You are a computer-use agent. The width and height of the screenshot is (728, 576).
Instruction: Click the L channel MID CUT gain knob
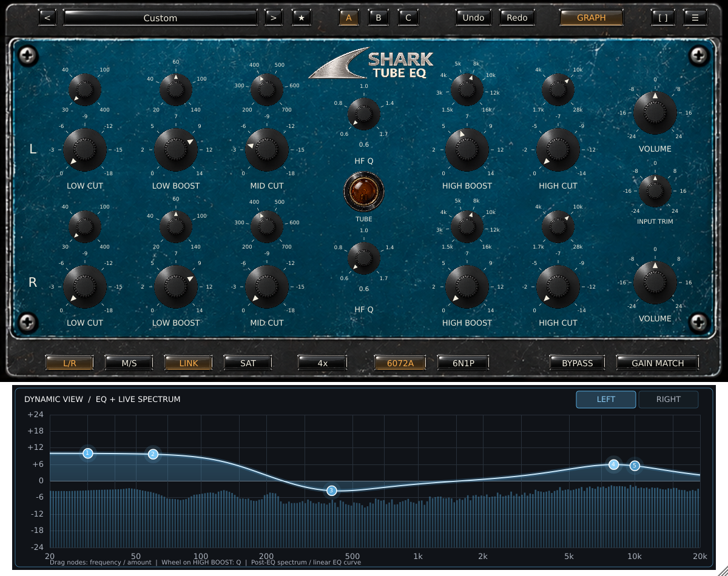point(267,149)
